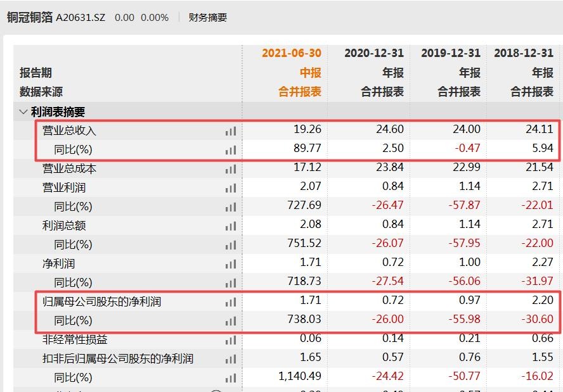Click the stock name 铜冠铜箔
Image resolution: width=563 pixels, height=392 pixels.
click(29, 17)
